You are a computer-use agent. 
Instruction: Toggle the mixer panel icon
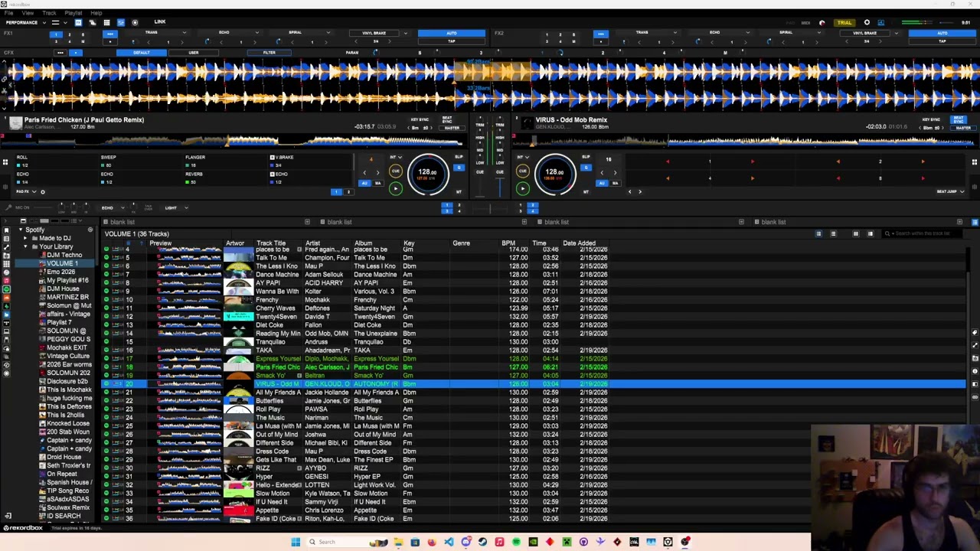tap(120, 22)
